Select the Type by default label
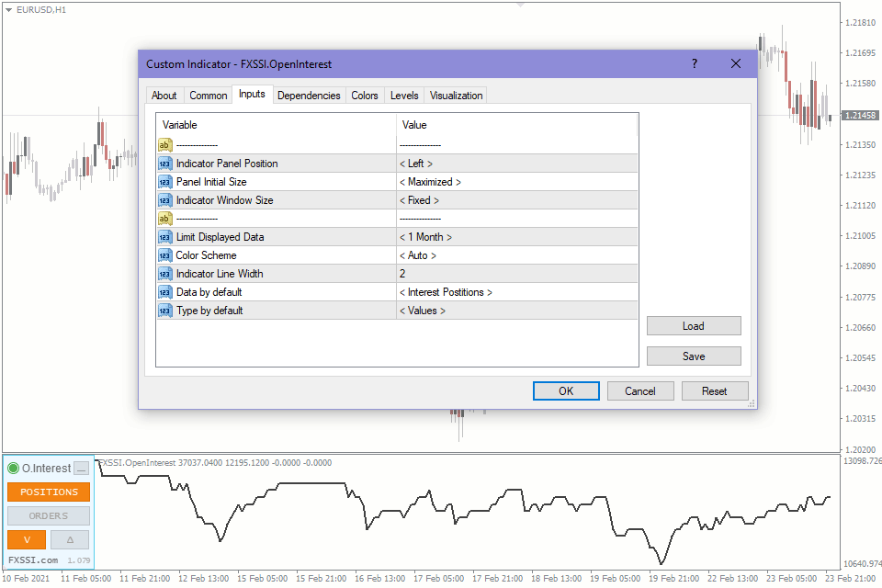The width and height of the screenshot is (882, 588). point(209,311)
